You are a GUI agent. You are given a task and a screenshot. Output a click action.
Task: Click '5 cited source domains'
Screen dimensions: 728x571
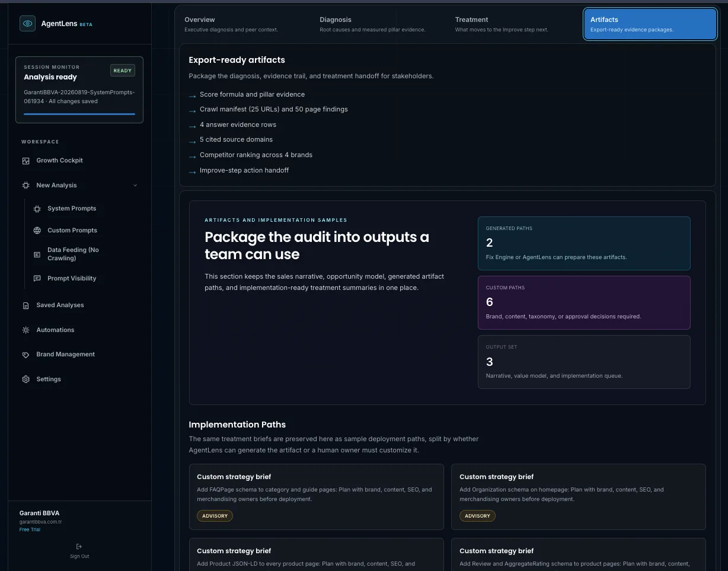236,139
